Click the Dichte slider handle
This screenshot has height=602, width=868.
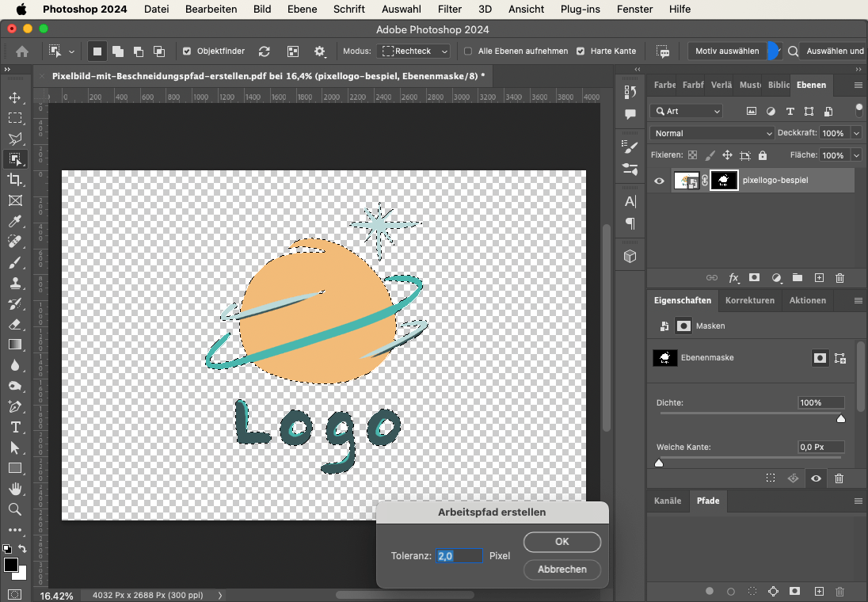click(x=841, y=418)
